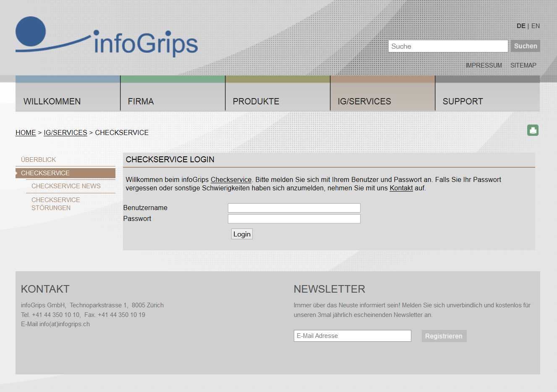
Task: Click the Technoparkstrasse address line
Action: (x=92, y=305)
